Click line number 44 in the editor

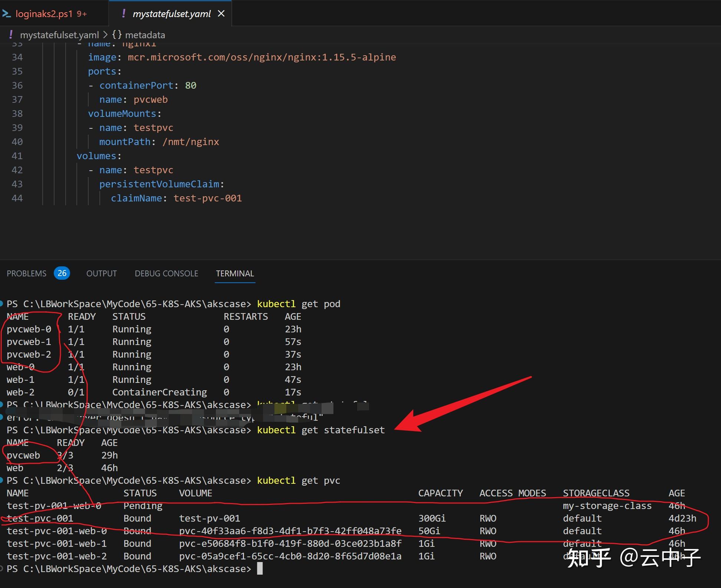point(17,198)
